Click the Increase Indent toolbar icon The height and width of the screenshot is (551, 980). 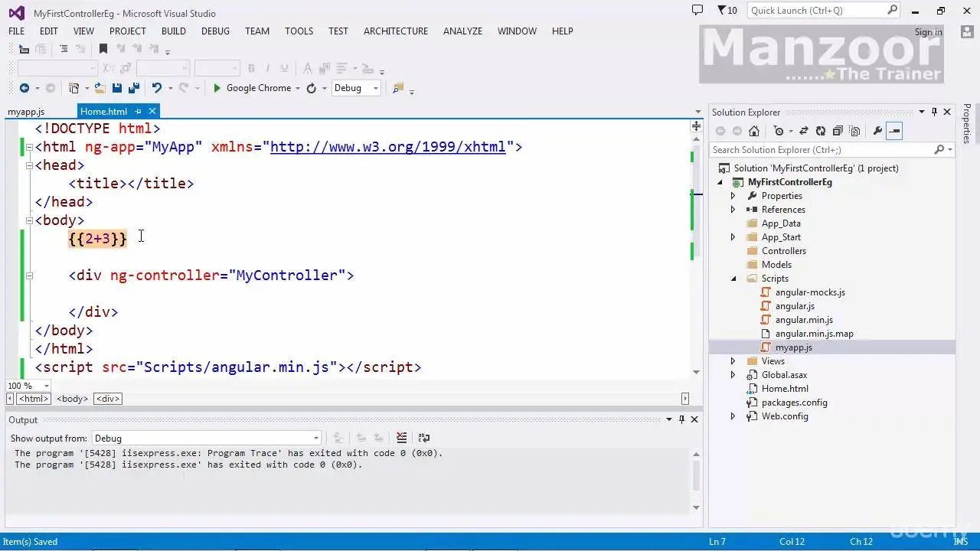click(80, 49)
